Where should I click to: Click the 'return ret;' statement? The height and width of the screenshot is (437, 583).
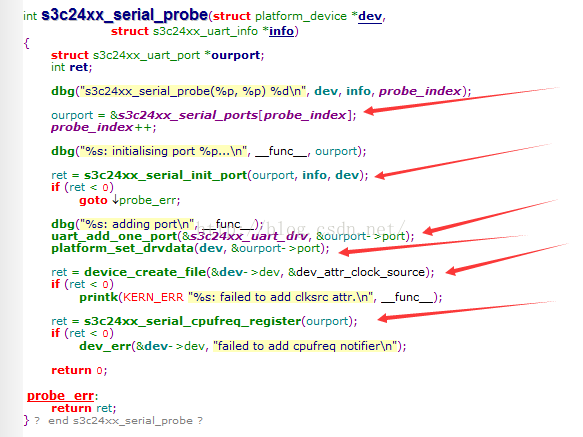[x=84, y=408]
